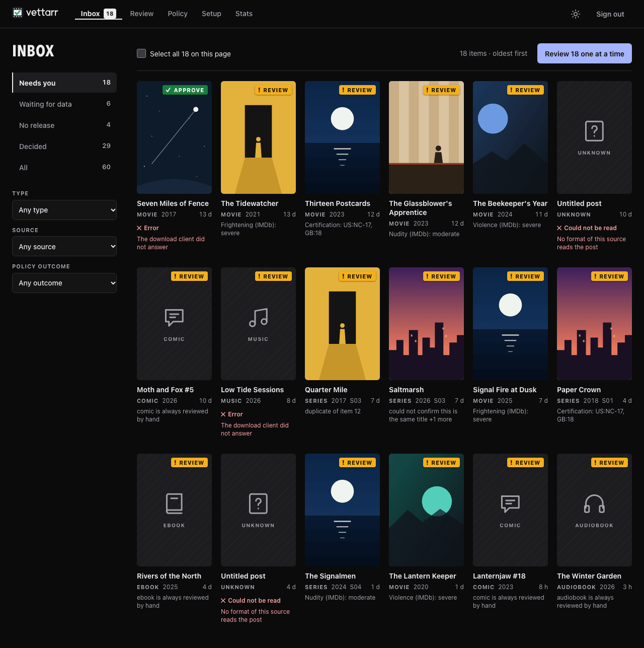Open the Seven Miles of Fence poster thumbnail
The width and height of the screenshot is (644, 648).
tap(174, 137)
